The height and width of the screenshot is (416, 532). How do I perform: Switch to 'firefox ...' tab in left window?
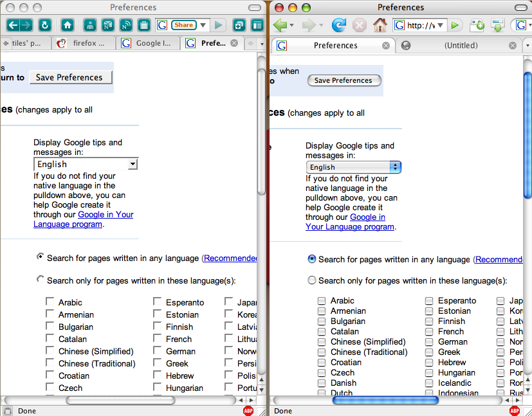[84, 43]
